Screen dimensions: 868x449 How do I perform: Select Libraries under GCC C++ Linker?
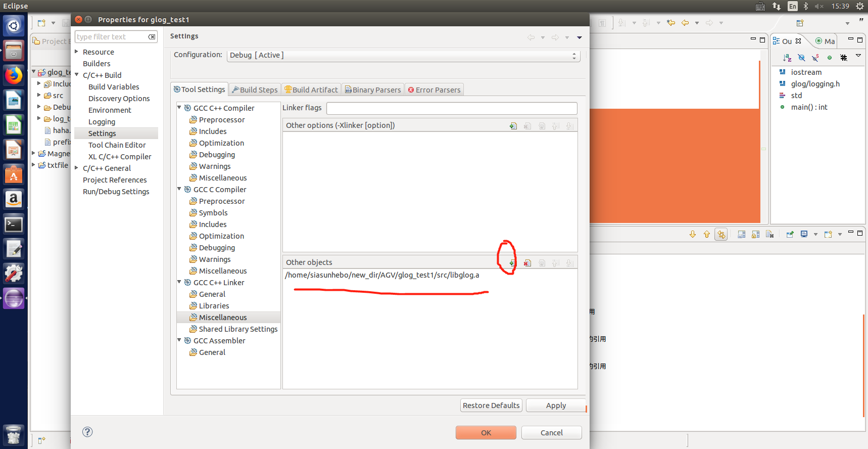point(214,305)
